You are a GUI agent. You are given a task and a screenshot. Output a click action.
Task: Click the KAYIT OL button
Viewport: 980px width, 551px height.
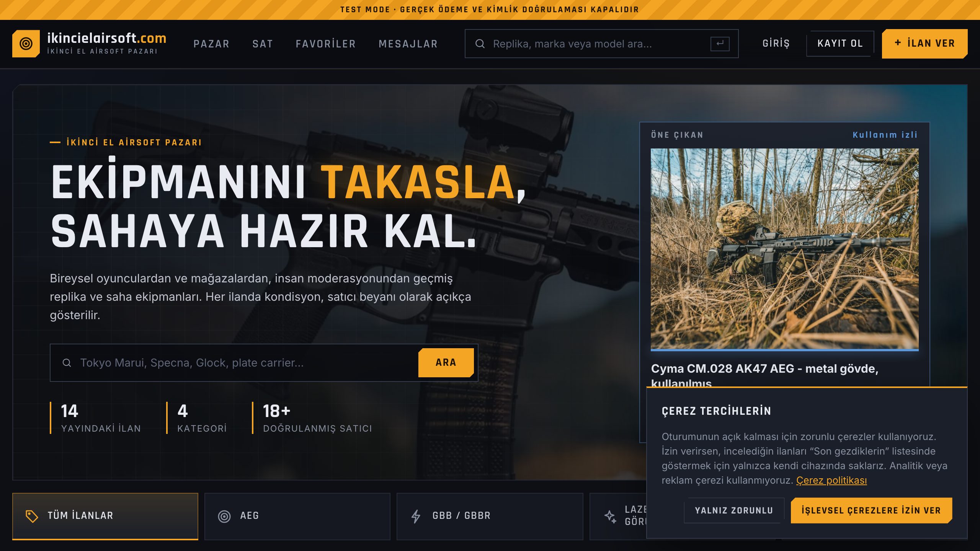pyautogui.click(x=840, y=44)
